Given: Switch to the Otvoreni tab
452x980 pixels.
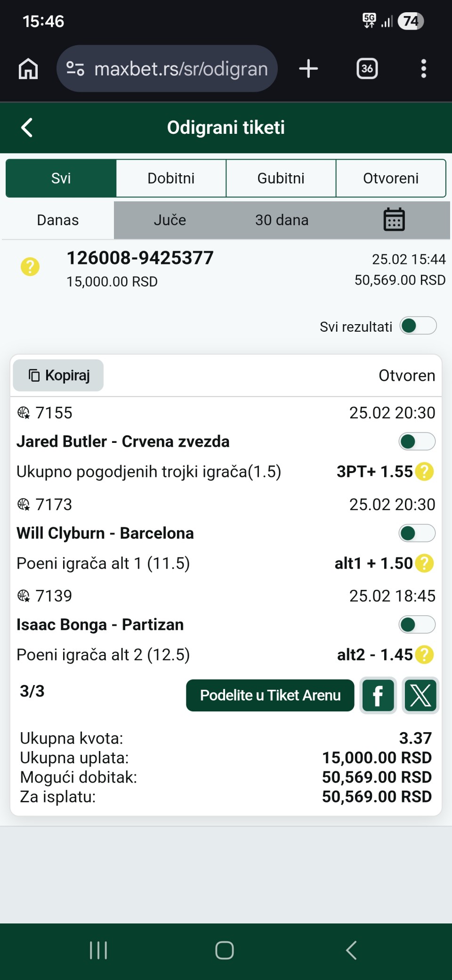Looking at the screenshot, I should 390,178.
